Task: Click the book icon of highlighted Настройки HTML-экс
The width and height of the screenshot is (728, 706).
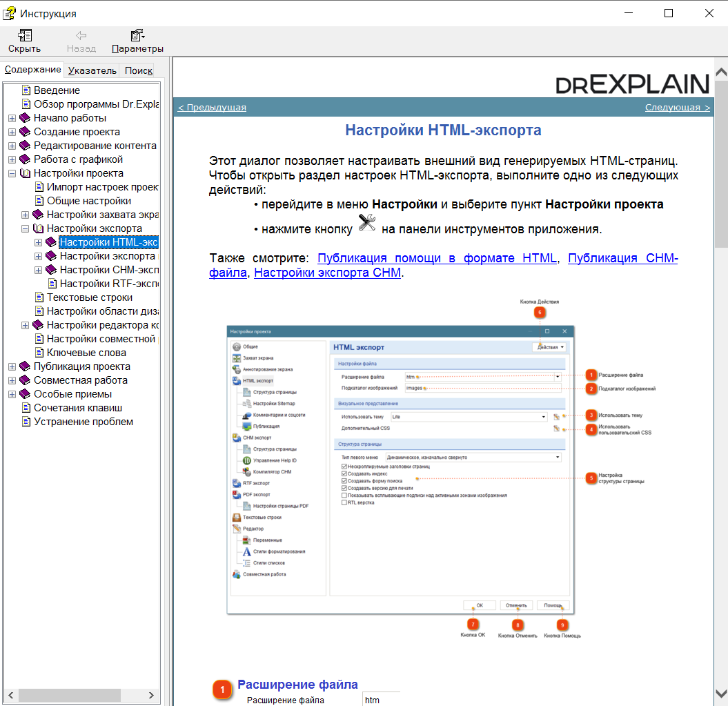Action: tap(51, 242)
